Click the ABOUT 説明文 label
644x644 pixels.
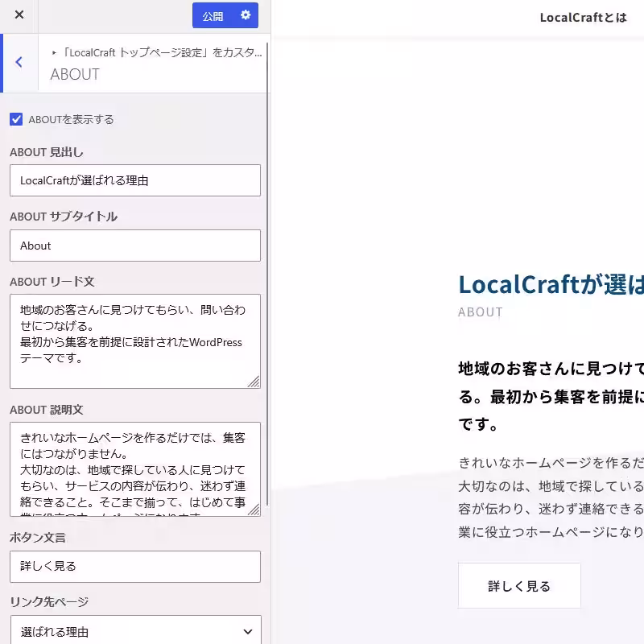pyautogui.click(x=47, y=410)
